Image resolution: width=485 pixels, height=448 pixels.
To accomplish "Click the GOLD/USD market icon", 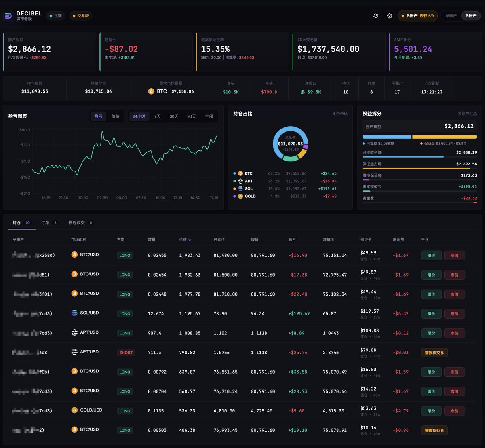I will pos(74,410).
